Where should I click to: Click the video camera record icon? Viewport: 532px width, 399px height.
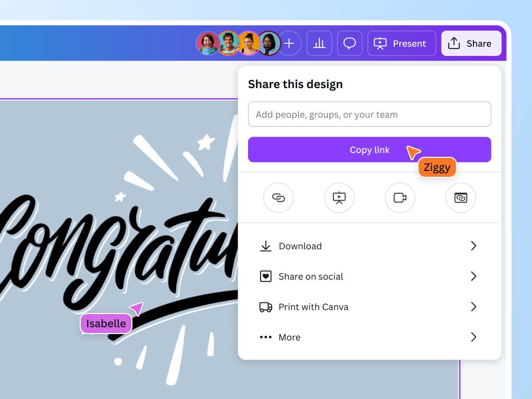[400, 197]
